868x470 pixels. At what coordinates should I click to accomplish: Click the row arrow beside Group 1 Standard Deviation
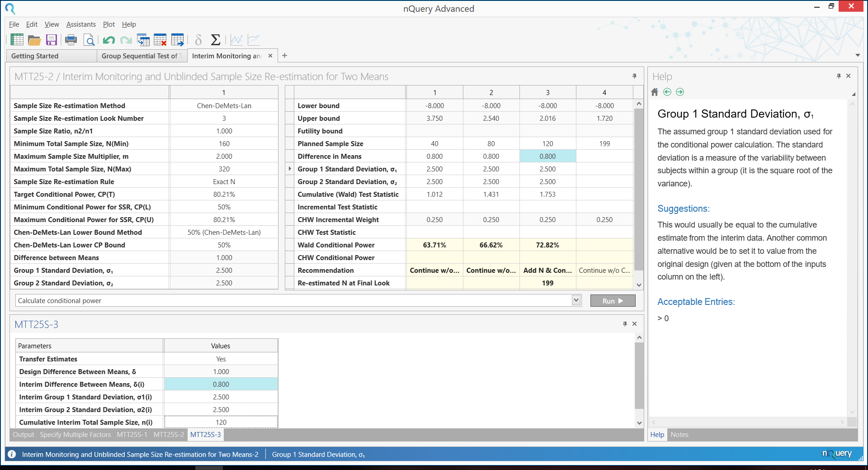pyautogui.click(x=290, y=169)
